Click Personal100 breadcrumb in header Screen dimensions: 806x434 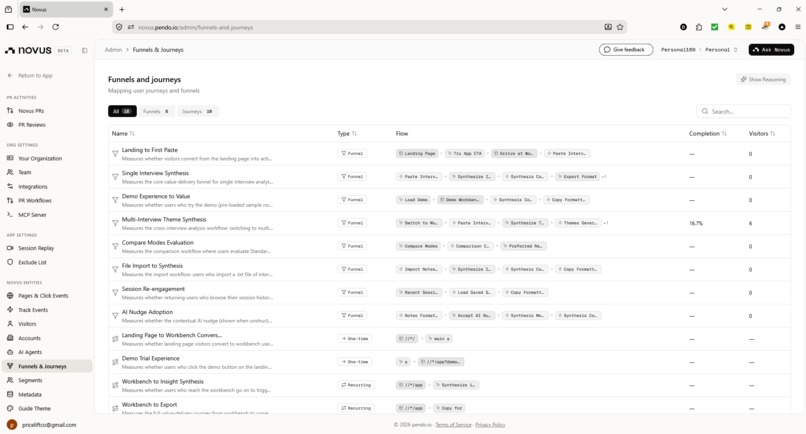click(x=677, y=50)
